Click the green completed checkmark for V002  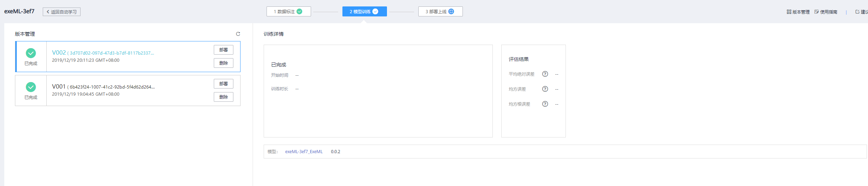point(31,53)
